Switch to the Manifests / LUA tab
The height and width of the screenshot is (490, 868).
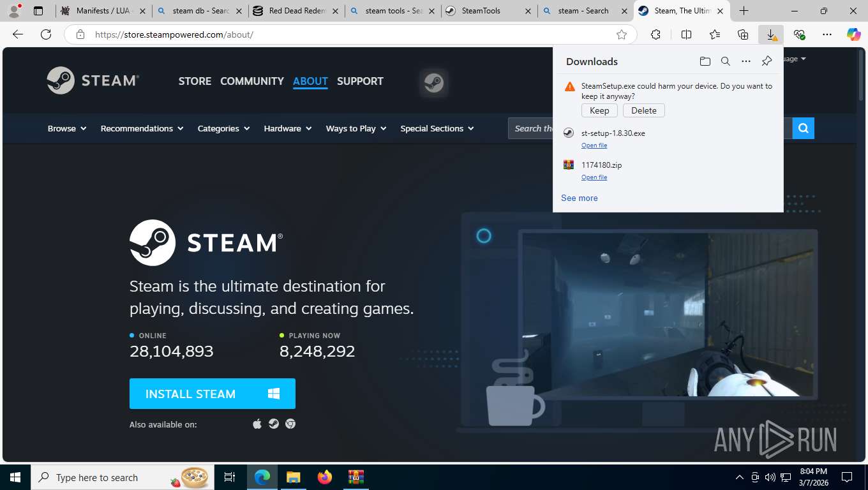tap(104, 11)
